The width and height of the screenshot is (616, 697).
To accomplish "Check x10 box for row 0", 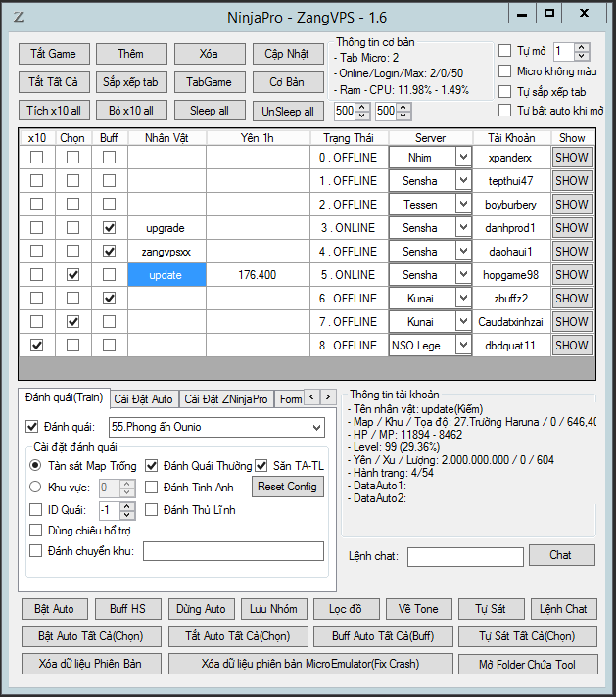I will point(36,158).
